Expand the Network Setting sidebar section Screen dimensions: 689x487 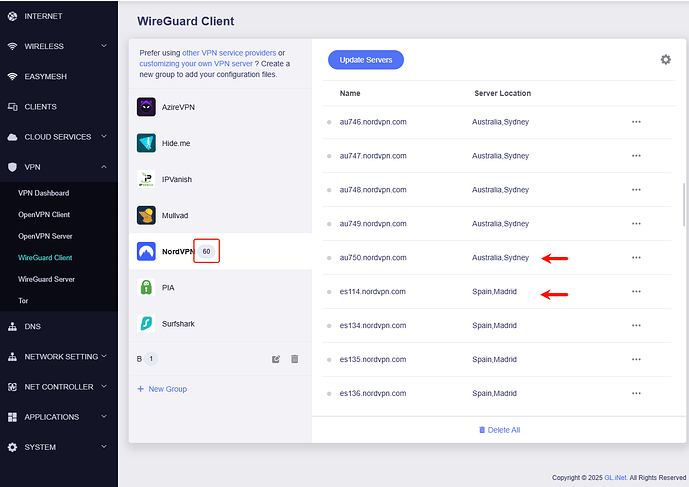tap(104, 357)
